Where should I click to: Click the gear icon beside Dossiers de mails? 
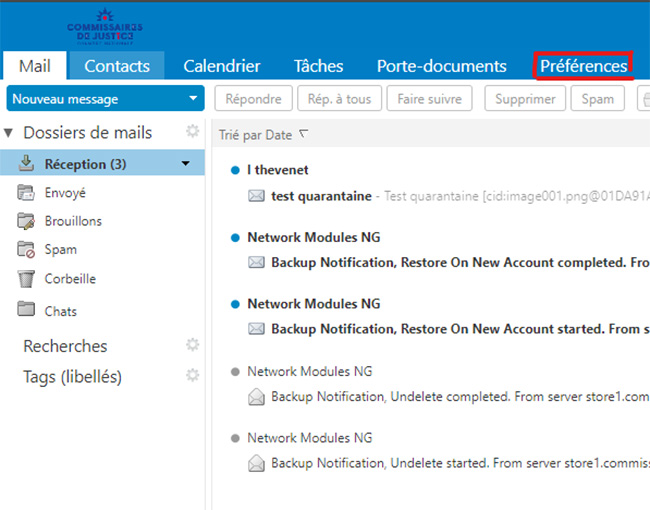click(x=193, y=132)
